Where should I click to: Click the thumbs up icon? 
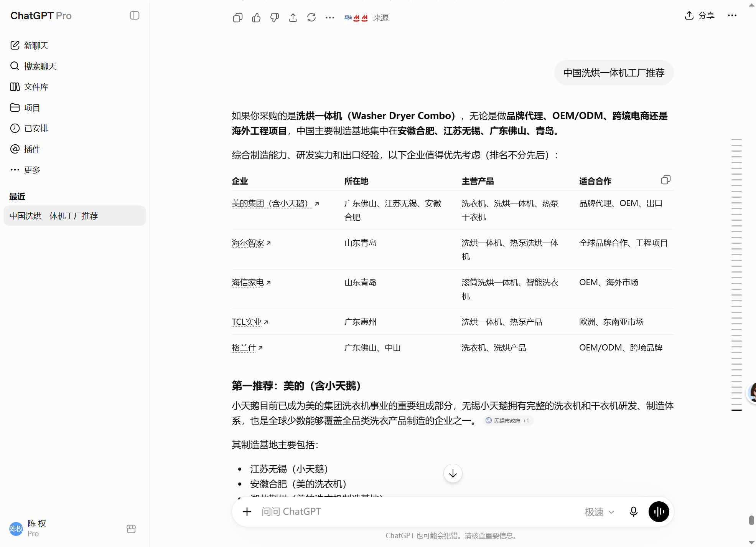(256, 18)
